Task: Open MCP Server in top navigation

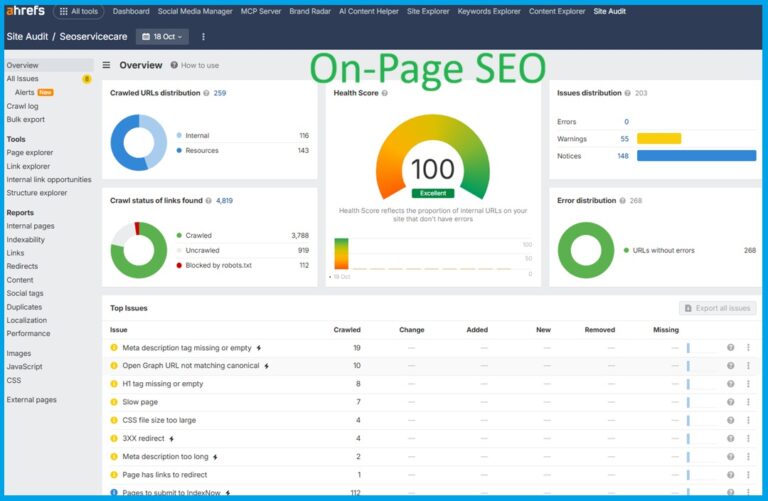Action: tap(261, 11)
